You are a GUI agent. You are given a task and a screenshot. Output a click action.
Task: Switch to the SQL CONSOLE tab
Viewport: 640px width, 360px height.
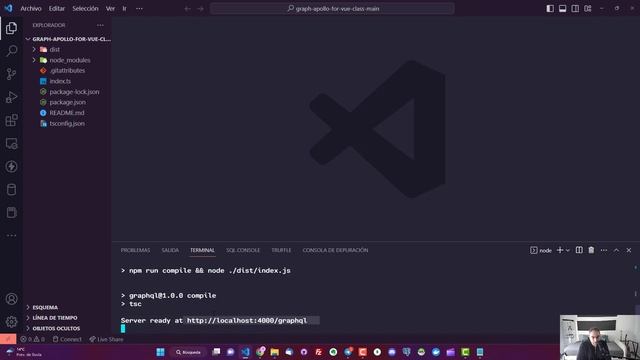click(x=243, y=250)
